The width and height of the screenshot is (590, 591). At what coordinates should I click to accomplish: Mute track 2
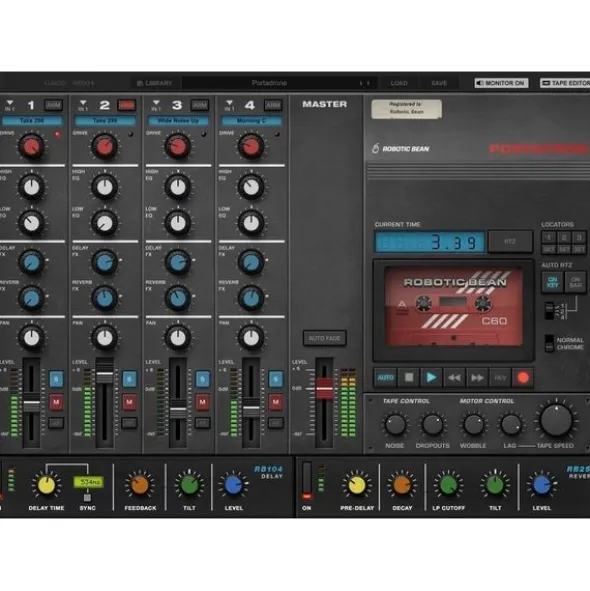[x=129, y=402]
